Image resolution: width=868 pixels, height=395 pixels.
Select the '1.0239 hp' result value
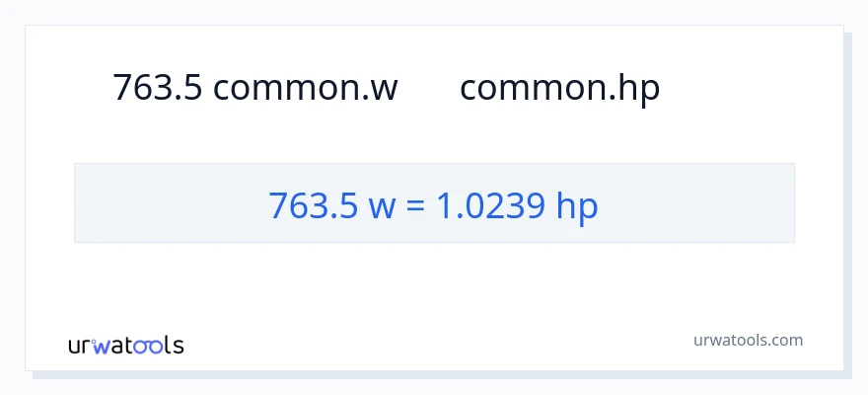click(517, 204)
